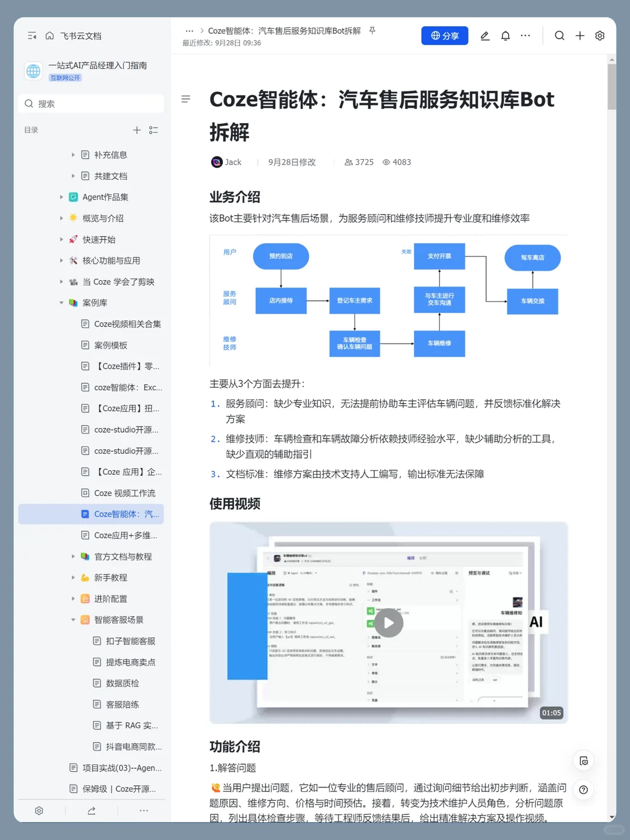Click the 9月28日修改 text
The image size is (630, 840).
click(292, 162)
